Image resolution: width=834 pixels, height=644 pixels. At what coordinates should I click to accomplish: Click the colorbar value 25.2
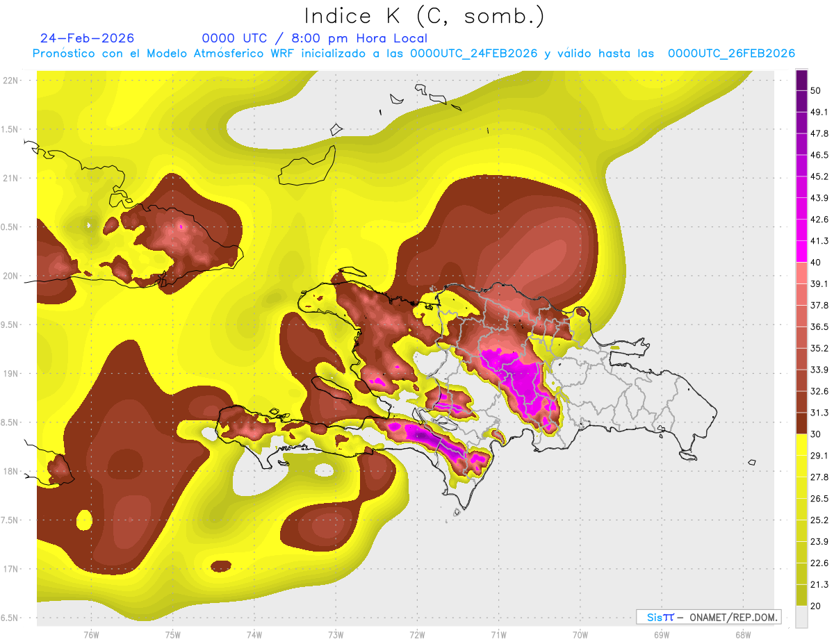[819, 520]
